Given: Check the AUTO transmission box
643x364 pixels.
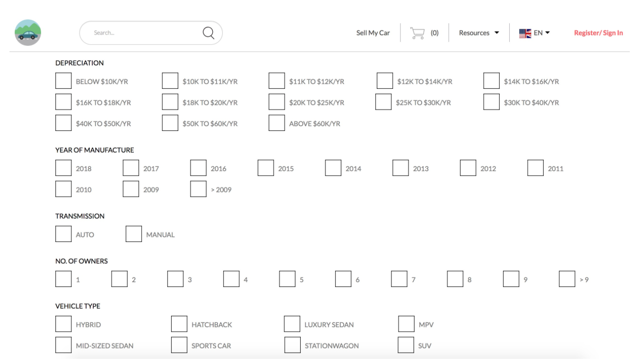Looking at the screenshot, I should point(63,234).
